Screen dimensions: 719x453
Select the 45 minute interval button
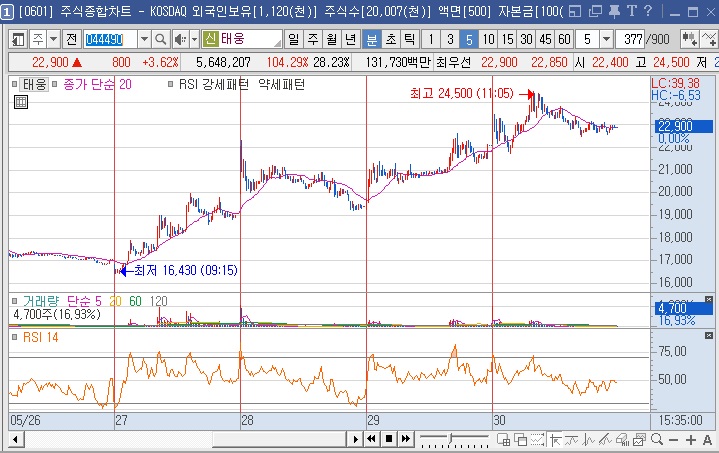point(545,39)
